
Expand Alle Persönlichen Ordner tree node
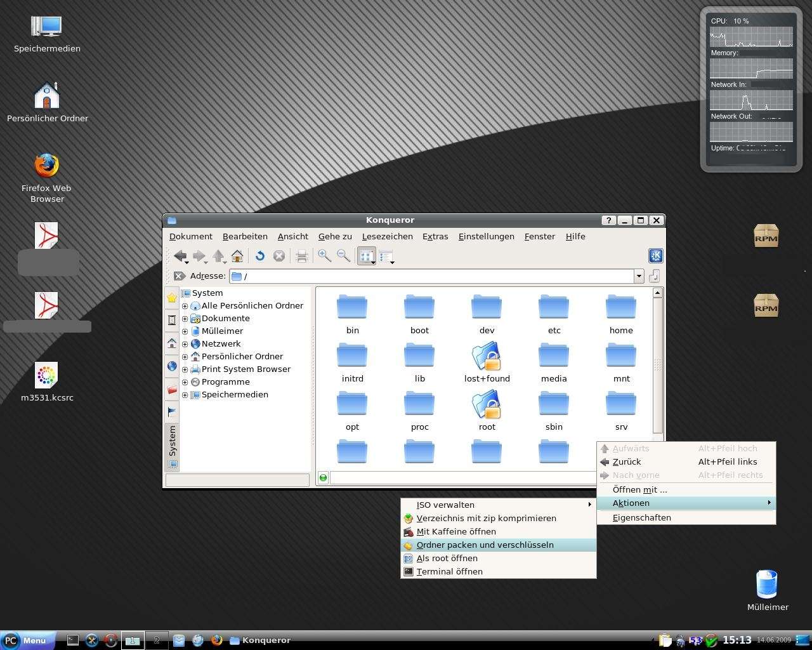[185, 306]
